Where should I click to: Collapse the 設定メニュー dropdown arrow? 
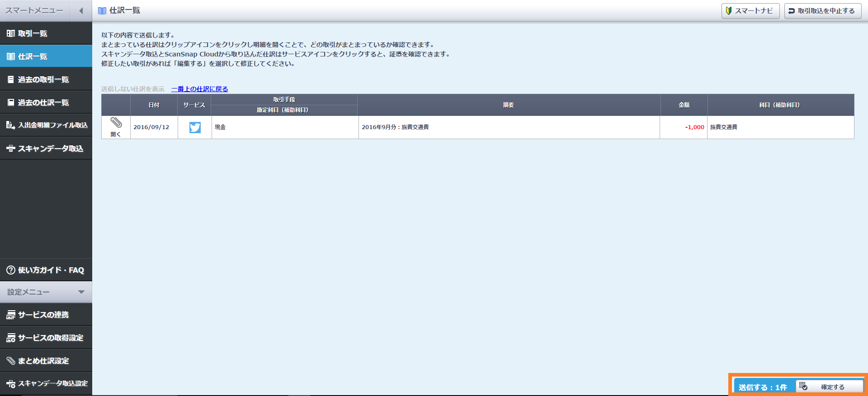click(x=81, y=292)
